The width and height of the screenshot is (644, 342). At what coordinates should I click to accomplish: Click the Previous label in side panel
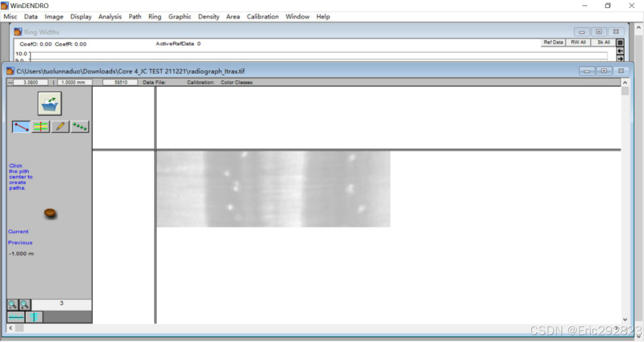(20, 242)
